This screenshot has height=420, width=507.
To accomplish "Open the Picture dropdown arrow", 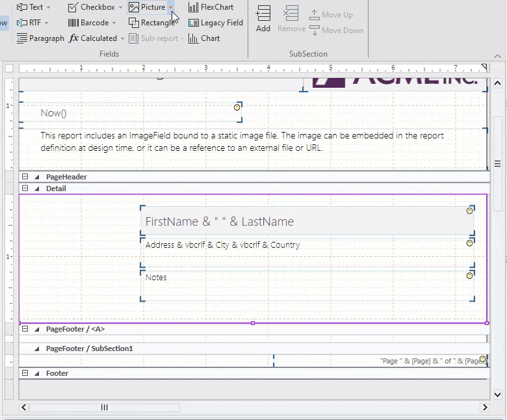I will (x=171, y=8).
